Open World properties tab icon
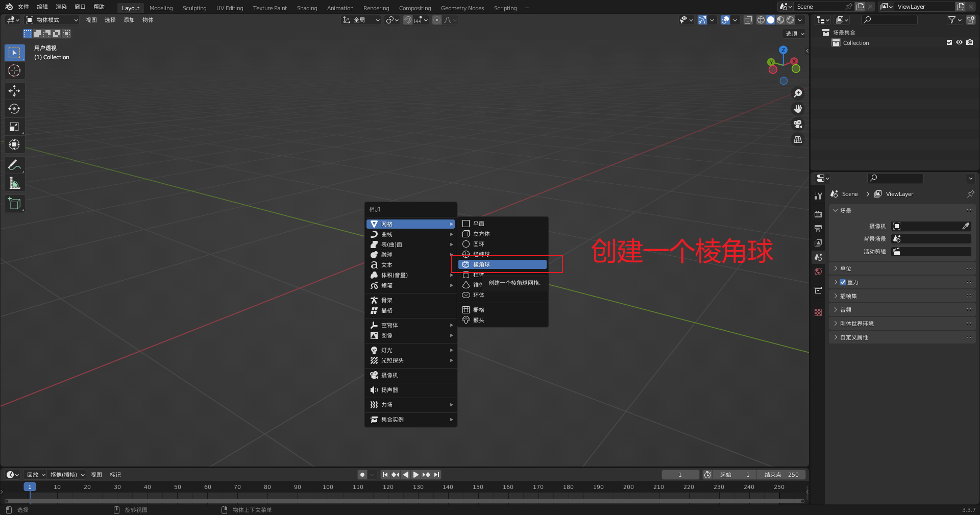The image size is (980, 515). pos(818,272)
